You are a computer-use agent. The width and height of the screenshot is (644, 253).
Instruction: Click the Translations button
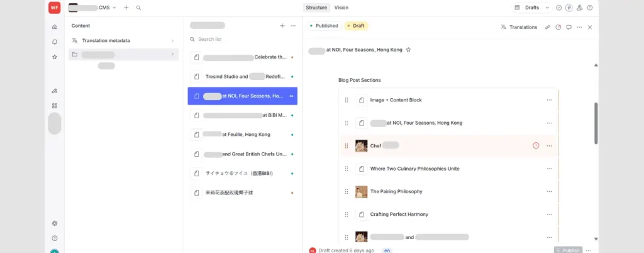click(519, 27)
